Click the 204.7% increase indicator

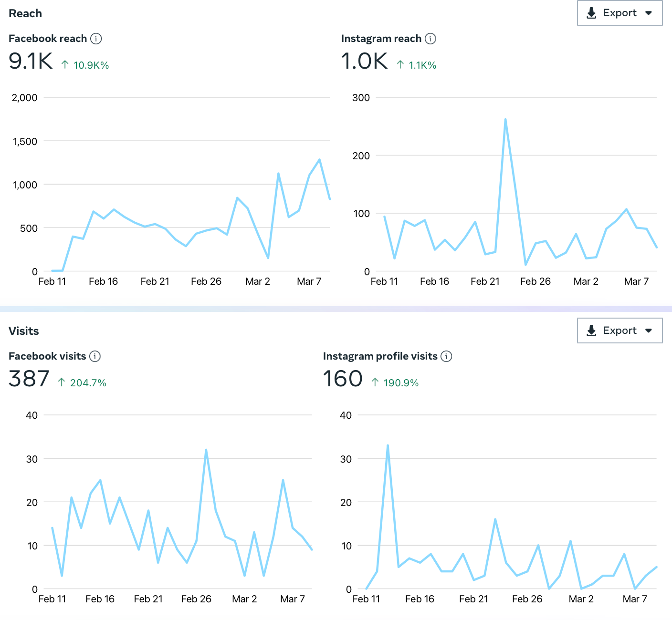click(x=82, y=383)
